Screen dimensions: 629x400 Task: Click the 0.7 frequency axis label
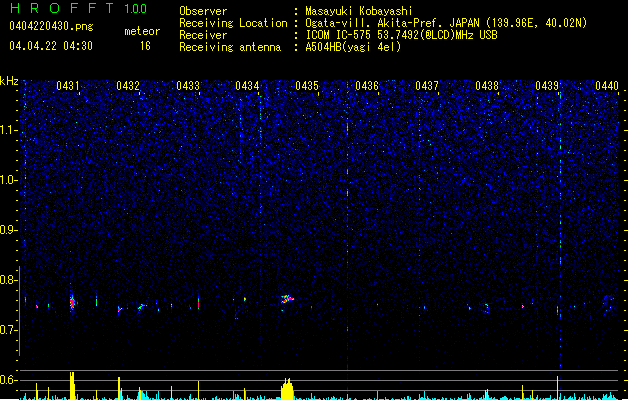click(x=8, y=330)
